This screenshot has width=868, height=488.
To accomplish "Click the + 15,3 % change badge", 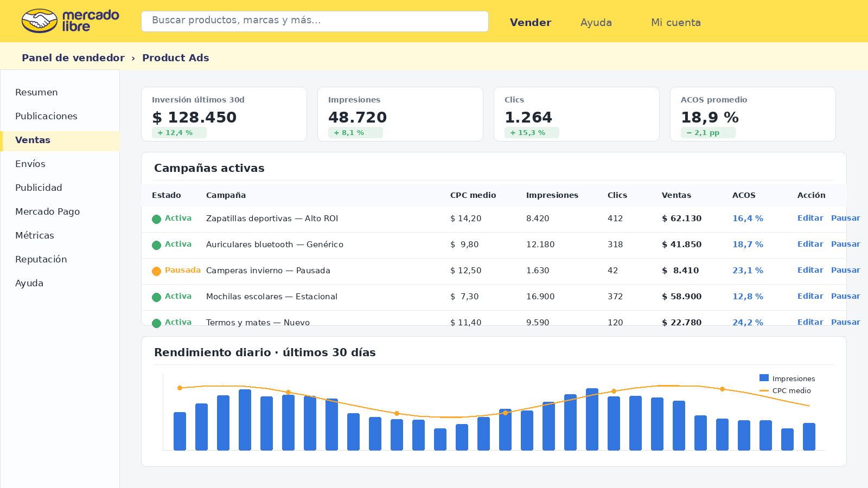I will click(532, 133).
